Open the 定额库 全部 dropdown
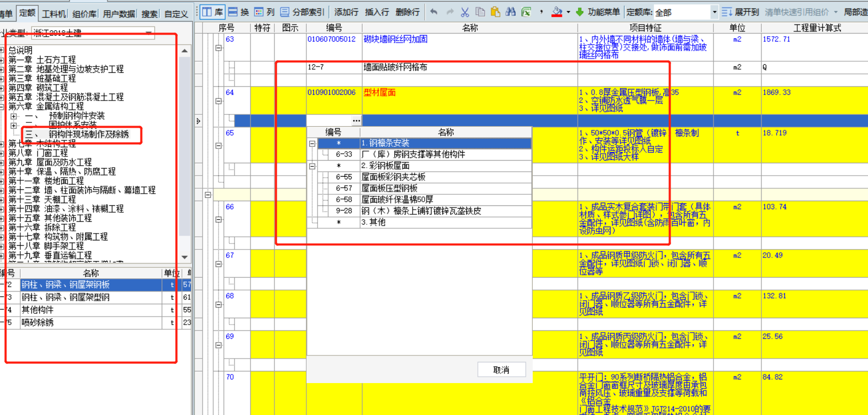 pos(715,12)
